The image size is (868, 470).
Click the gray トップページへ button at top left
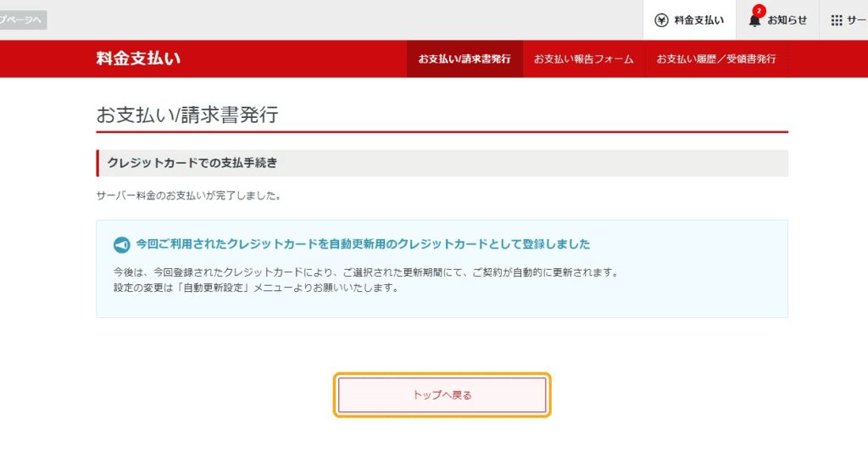[23, 20]
